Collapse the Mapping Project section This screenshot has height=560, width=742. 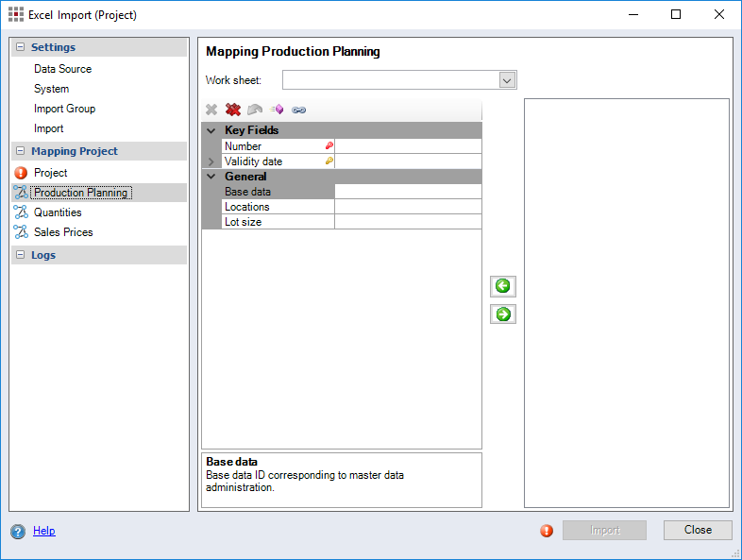tap(20, 151)
